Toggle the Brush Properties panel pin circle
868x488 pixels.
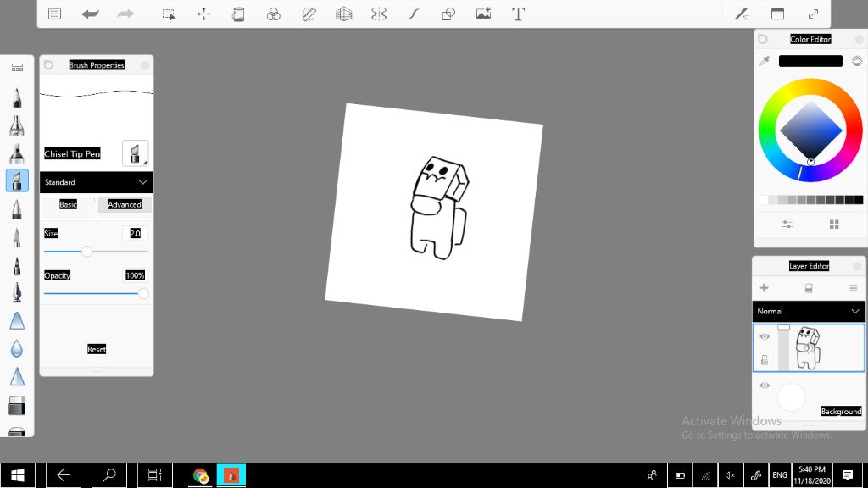(x=48, y=65)
